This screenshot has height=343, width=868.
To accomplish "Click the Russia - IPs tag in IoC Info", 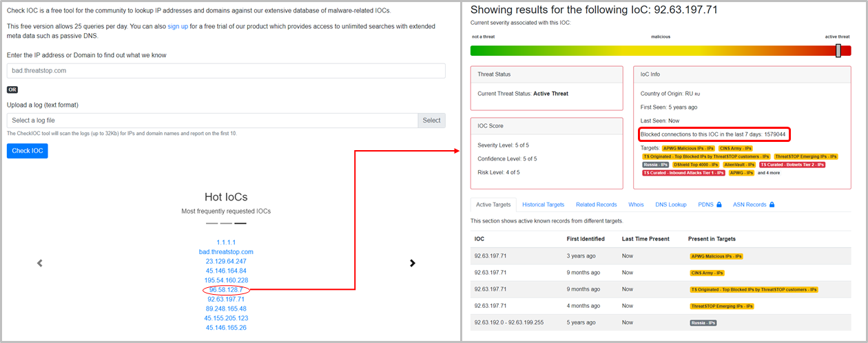I will coord(655,165).
